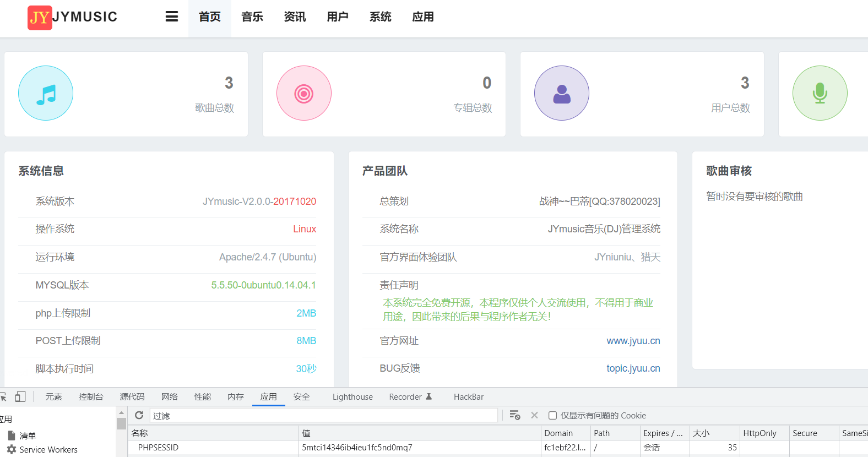Enable 仅显示有问题的 Cookie checkbox
Image resolution: width=868 pixels, height=457 pixels.
click(552, 416)
